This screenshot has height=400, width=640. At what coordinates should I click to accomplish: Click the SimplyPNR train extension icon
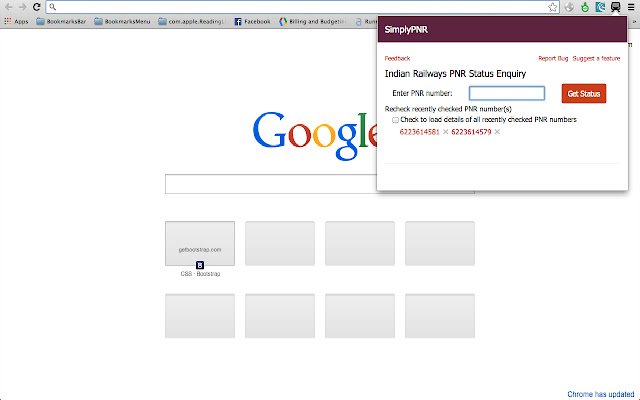(x=615, y=7)
